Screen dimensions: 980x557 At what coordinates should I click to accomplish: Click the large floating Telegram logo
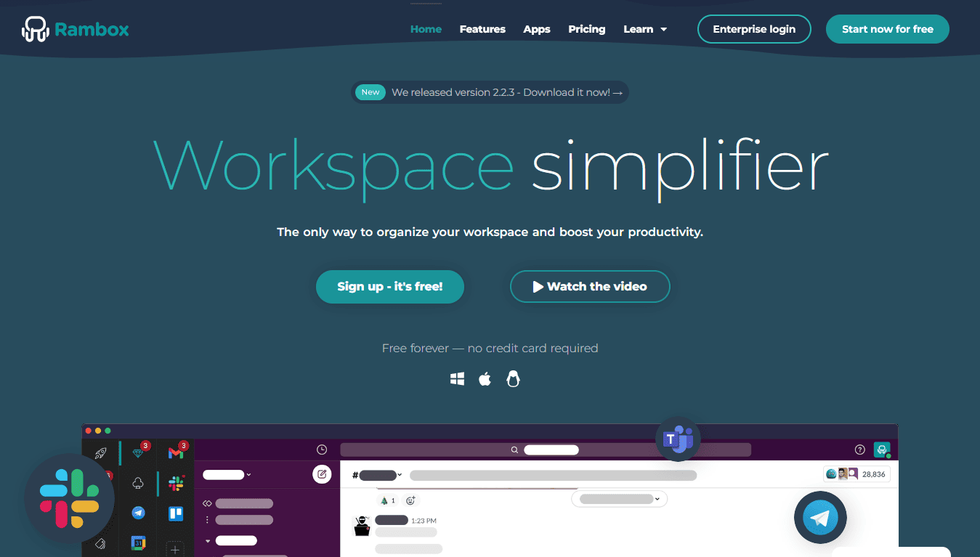820,518
